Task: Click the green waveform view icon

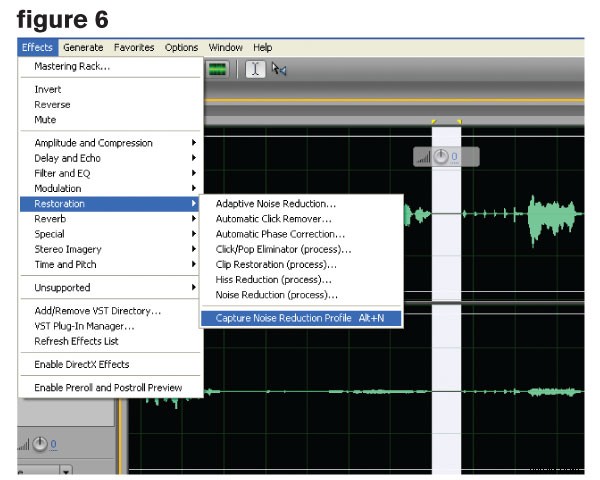Action: pyautogui.click(x=217, y=70)
